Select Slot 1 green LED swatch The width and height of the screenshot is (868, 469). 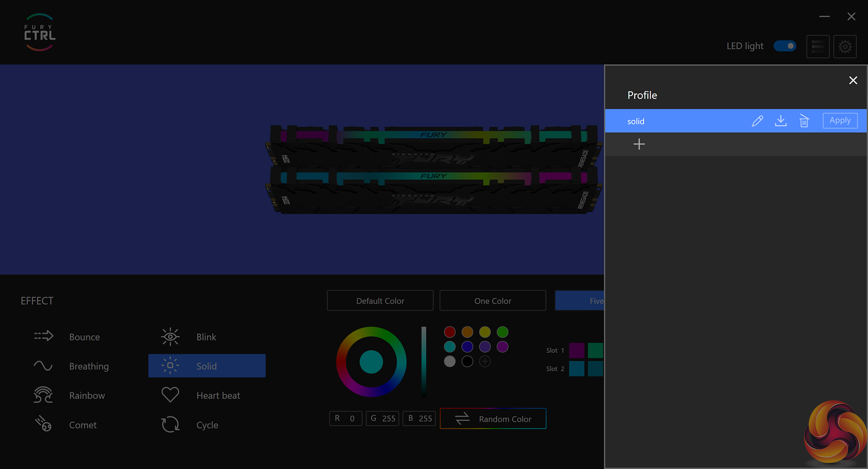(595, 350)
